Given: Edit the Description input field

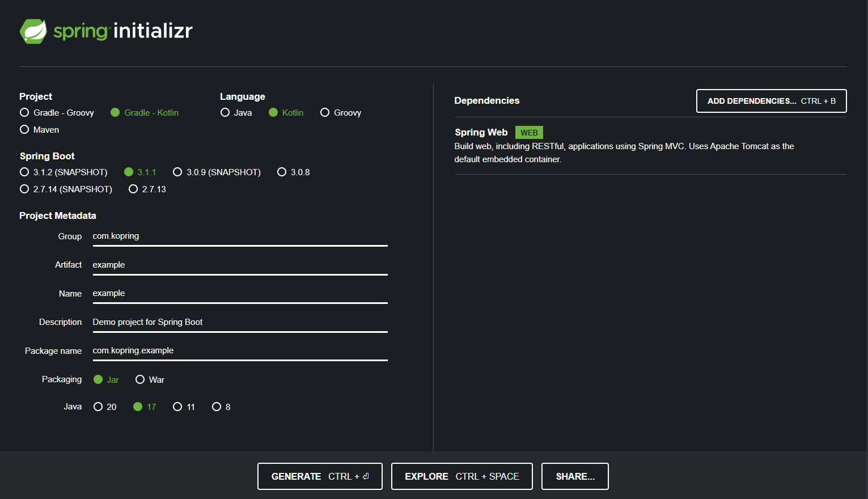Looking at the screenshot, I should [x=240, y=322].
